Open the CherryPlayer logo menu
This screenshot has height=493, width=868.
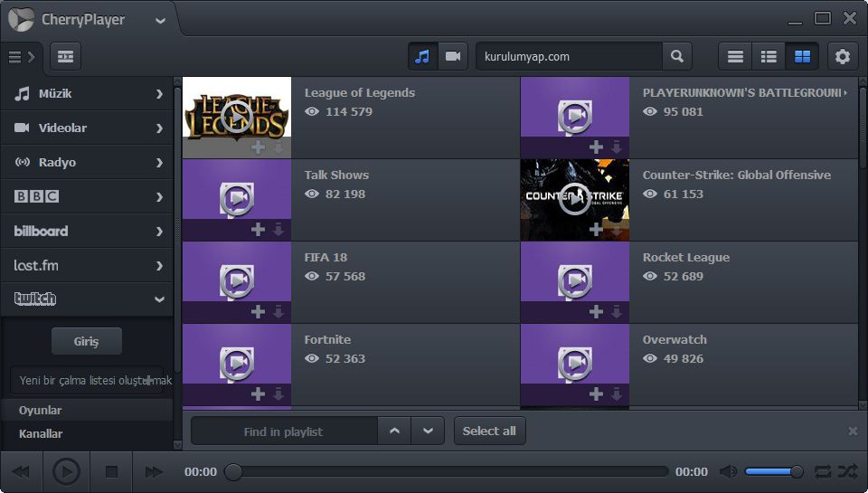point(21,20)
